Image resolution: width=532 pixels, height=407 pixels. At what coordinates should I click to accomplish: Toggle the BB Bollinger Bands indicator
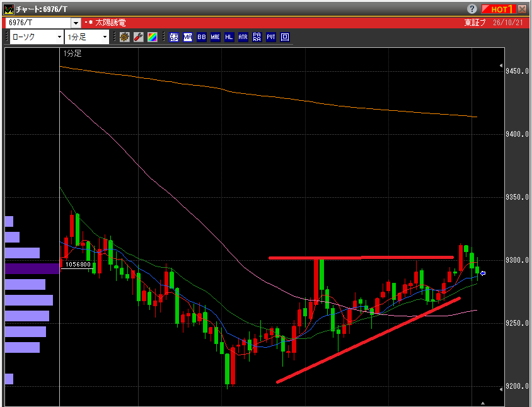click(x=202, y=37)
